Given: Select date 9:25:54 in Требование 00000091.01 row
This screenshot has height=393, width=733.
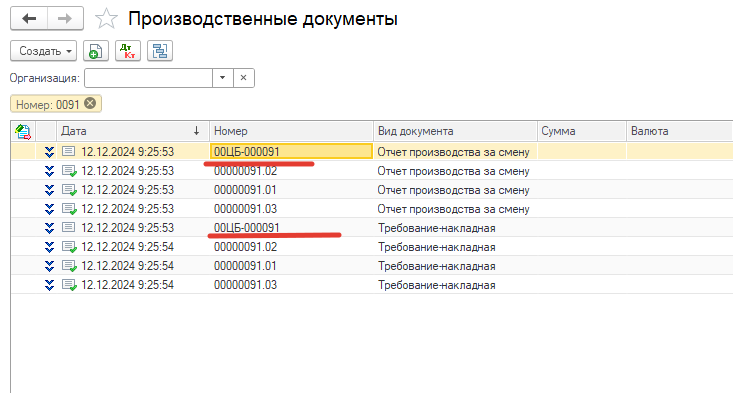Looking at the screenshot, I should (x=127, y=266).
